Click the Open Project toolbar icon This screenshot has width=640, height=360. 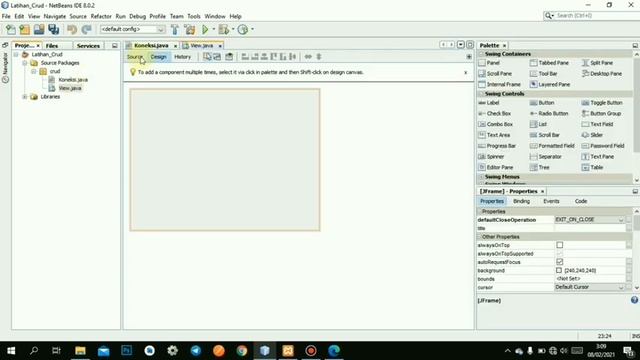(x=39, y=29)
